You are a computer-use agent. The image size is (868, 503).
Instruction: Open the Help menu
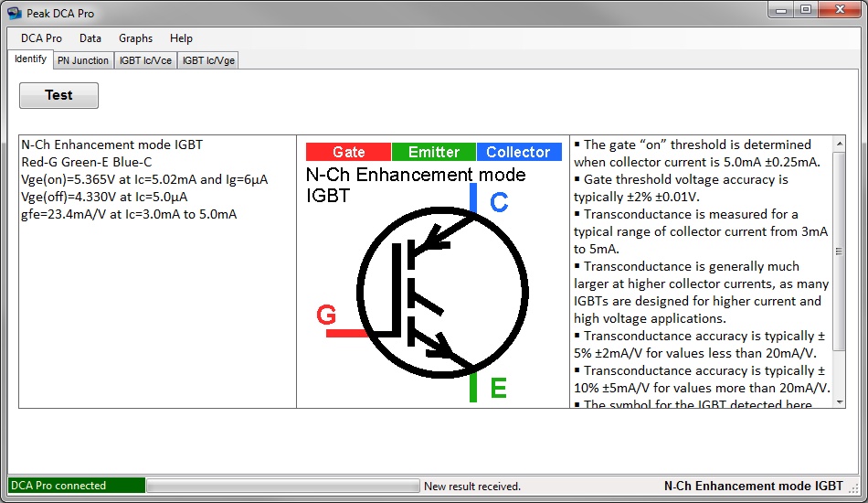tap(181, 38)
